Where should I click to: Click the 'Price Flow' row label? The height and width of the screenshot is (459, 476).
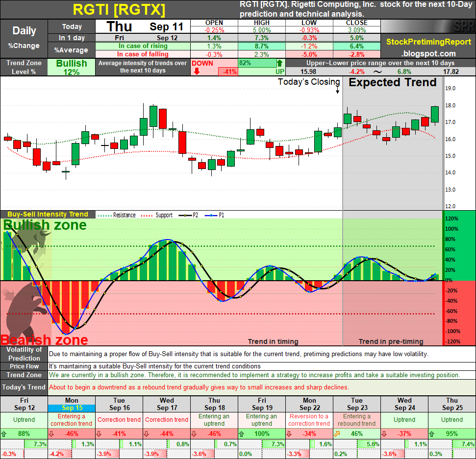click(x=24, y=366)
